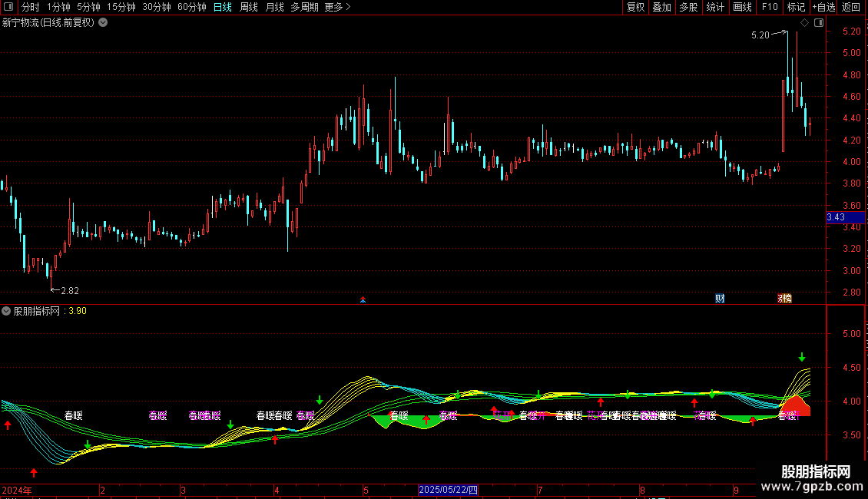Activate the 画线 drawing tool

click(x=742, y=7)
